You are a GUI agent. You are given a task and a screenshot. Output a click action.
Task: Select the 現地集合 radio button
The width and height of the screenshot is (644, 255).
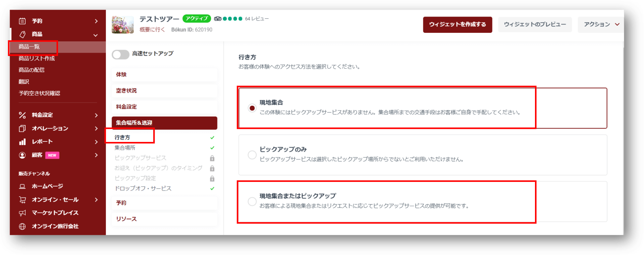pyautogui.click(x=252, y=108)
